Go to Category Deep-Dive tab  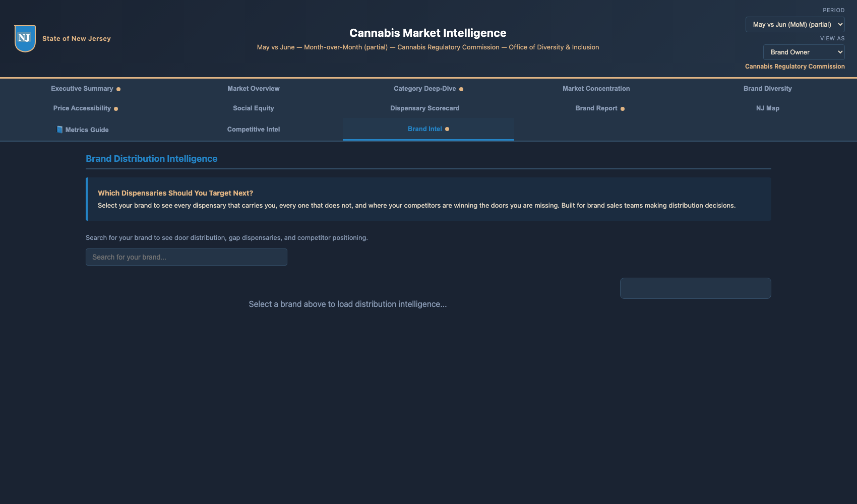click(x=428, y=89)
